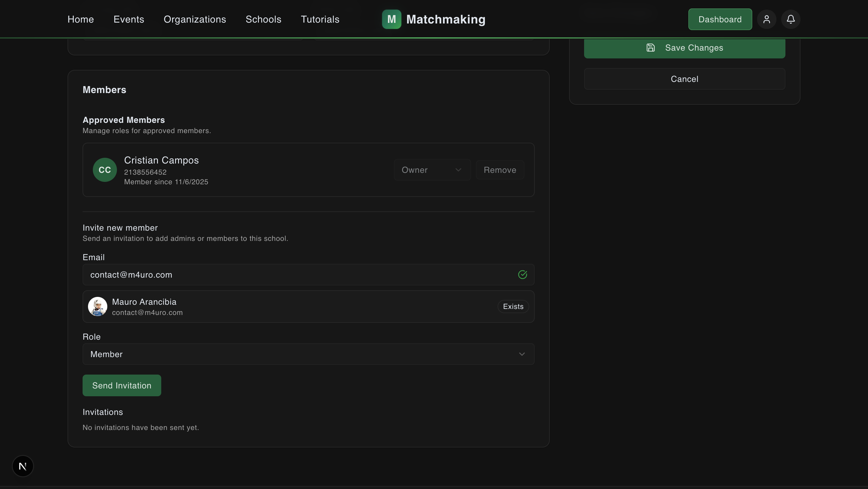Expand the Member role dropdown
The image size is (868, 489).
point(308,354)
